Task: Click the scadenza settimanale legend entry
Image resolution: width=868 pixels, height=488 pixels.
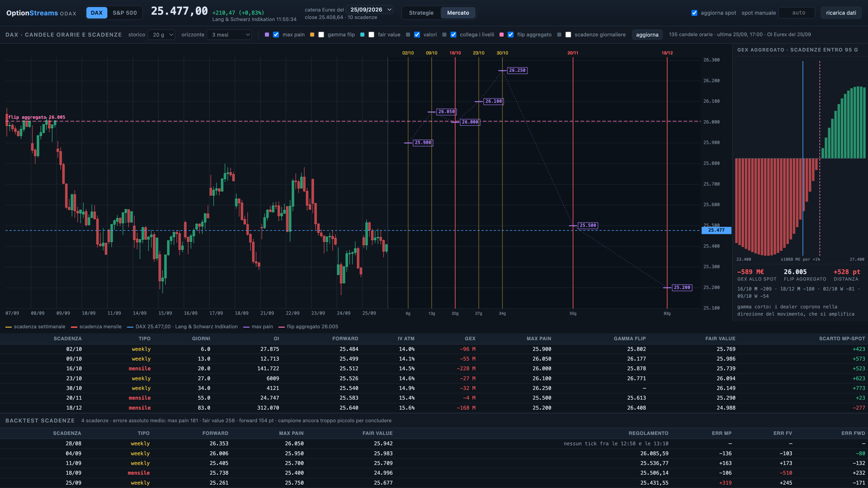Action: (35, 327)
